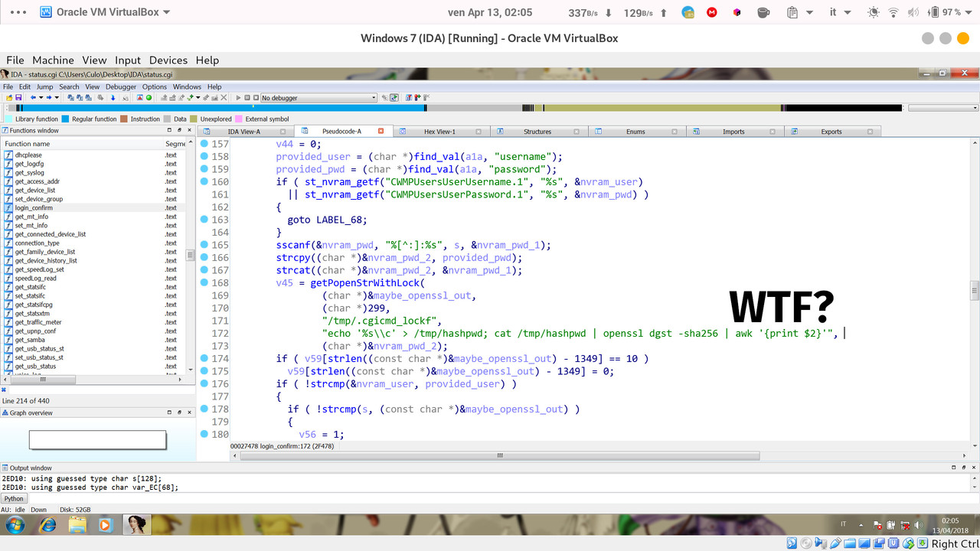Switch to Imports tab
The image size is (980, 551).
pyautogui.click(x=733, y=132)
